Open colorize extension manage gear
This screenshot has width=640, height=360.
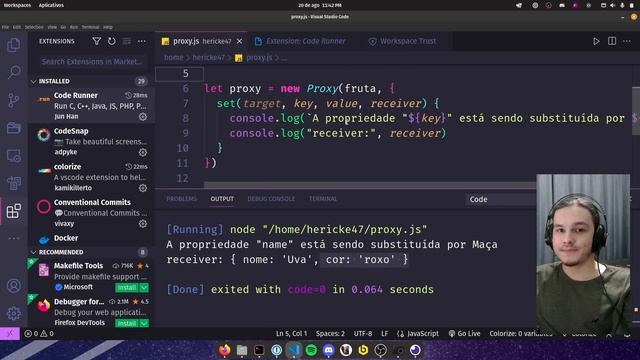click(142, 188)
